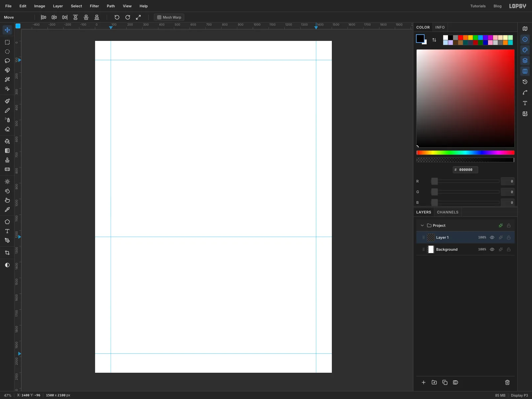Toggle effects on Project group
The width and height of the screenshot is (532, 399).
501,225
